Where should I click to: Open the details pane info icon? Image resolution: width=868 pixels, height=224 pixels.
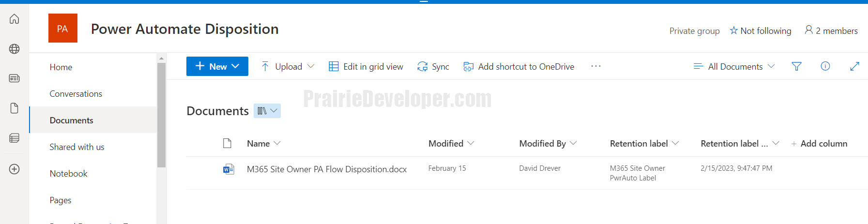825,66
